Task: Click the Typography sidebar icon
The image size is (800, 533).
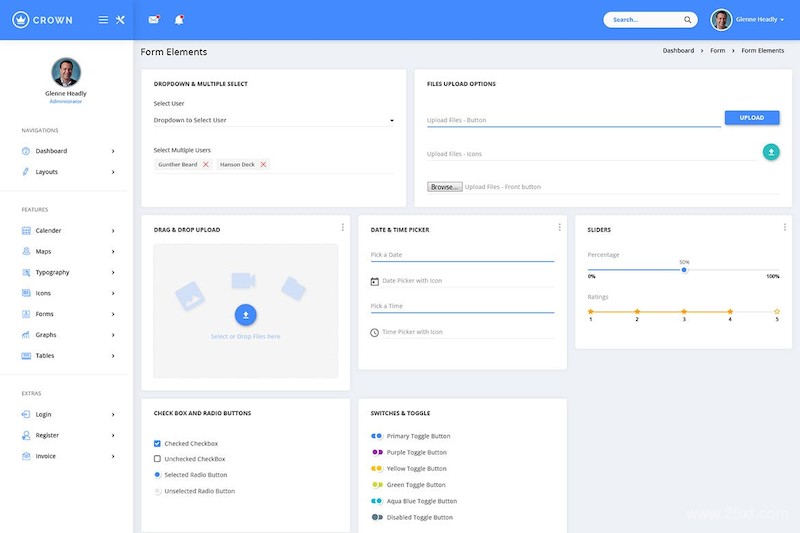Action: (26, 272)
